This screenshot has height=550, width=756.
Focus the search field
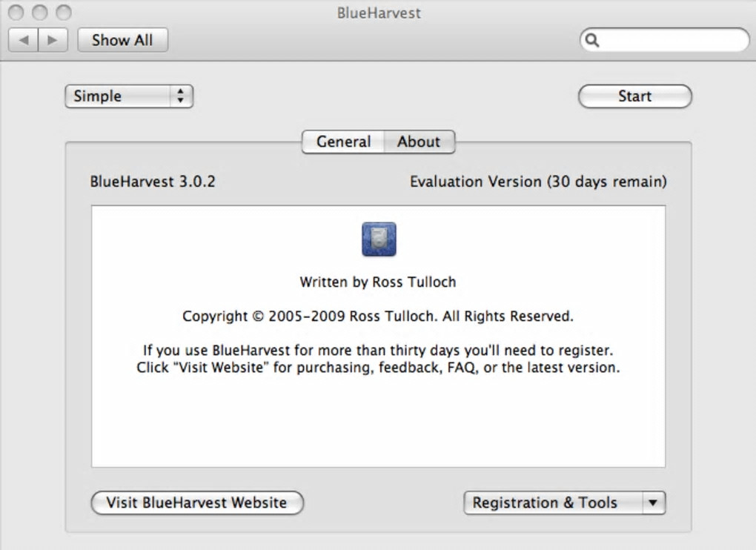(x=664, y=40)
